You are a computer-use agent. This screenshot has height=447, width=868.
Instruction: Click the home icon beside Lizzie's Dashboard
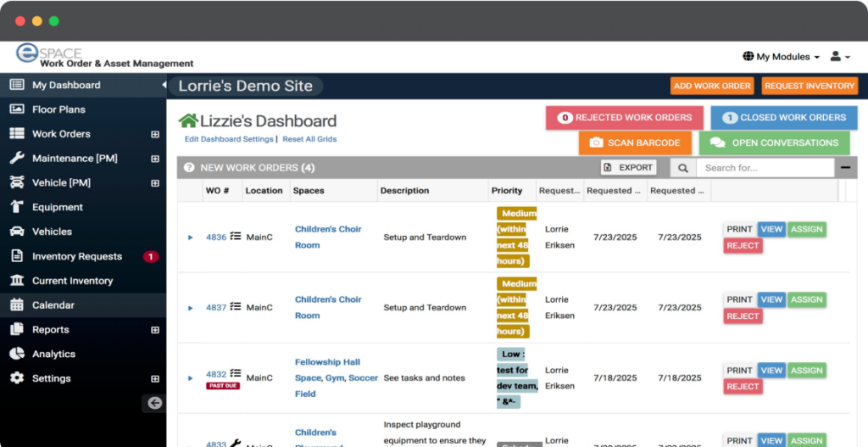[x=188, y=121]
